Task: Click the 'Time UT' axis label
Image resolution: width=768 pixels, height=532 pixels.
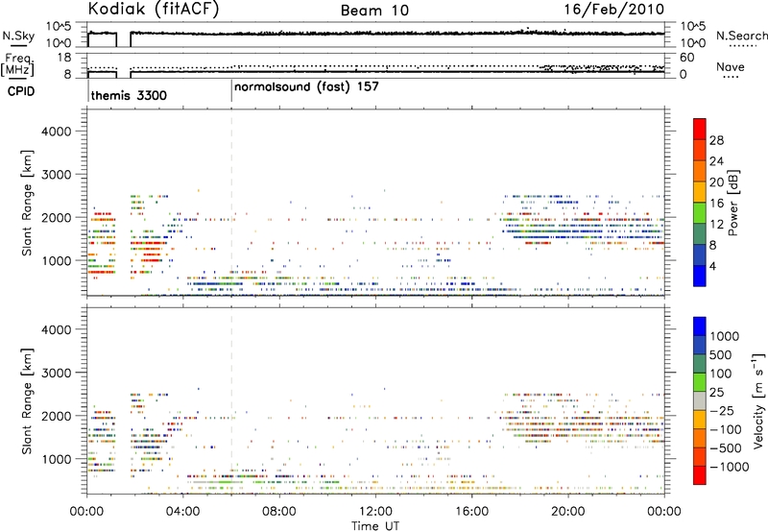Action: 375,526
